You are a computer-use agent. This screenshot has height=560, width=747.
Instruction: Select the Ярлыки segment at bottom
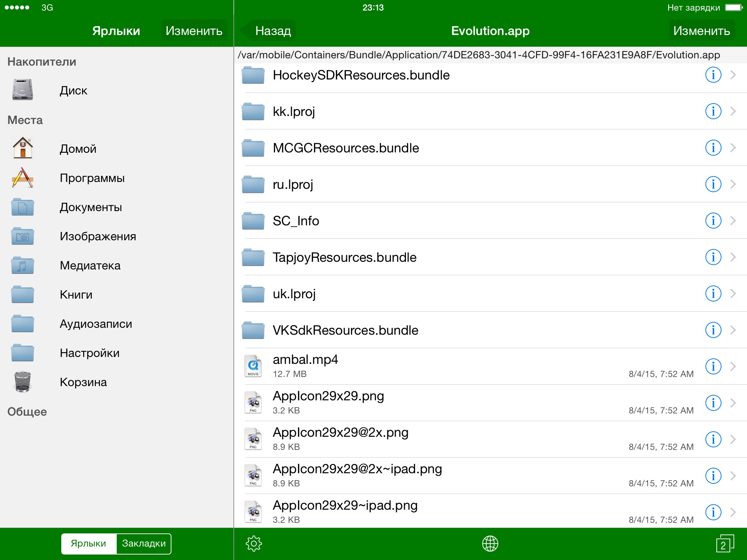point(89,544)
